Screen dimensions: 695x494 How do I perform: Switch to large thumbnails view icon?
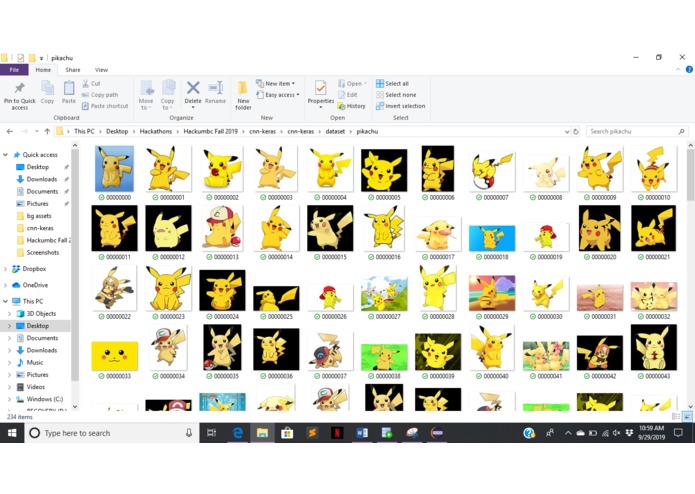click(x=687, y=416)
